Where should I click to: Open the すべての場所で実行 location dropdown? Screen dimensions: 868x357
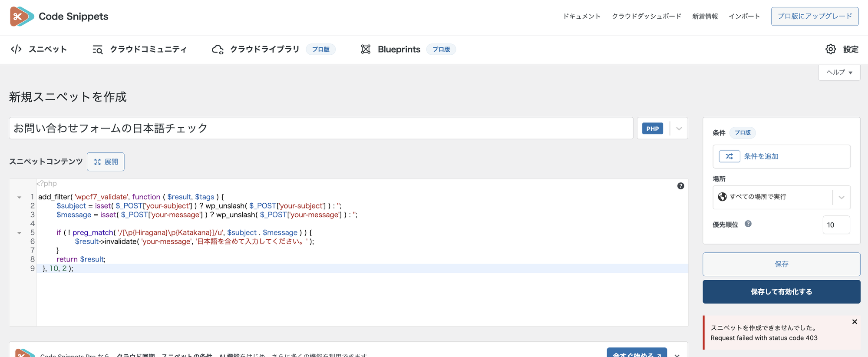(x=781, y=197)
